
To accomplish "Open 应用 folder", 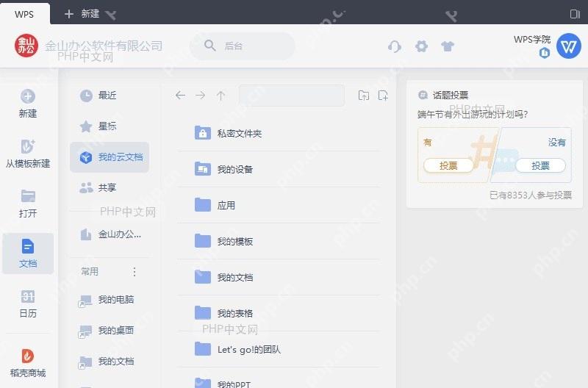I will pos(279,205).
